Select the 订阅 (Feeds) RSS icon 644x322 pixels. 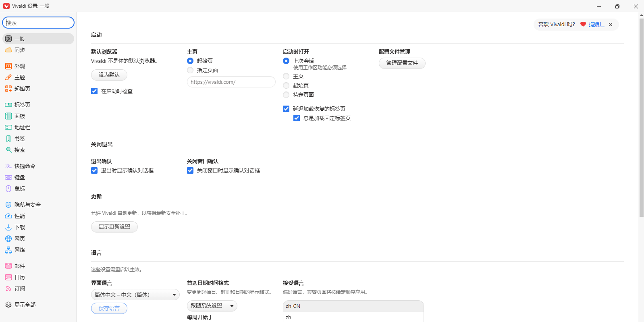click(8, 289)
